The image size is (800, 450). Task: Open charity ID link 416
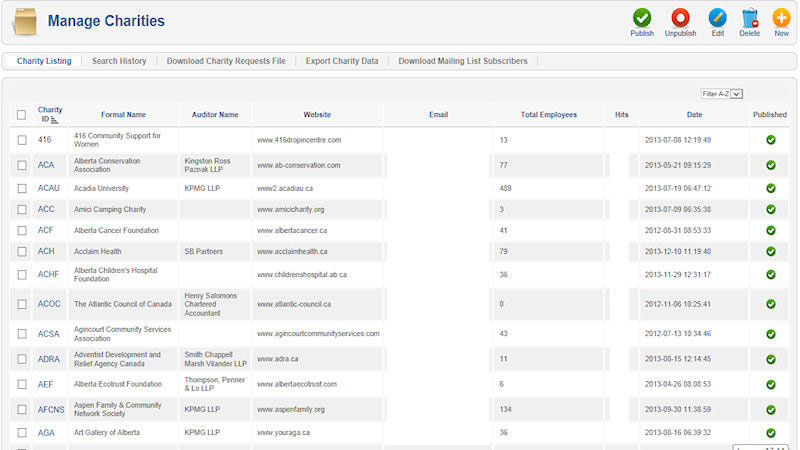pyautogui.click(x=44, y=139)
